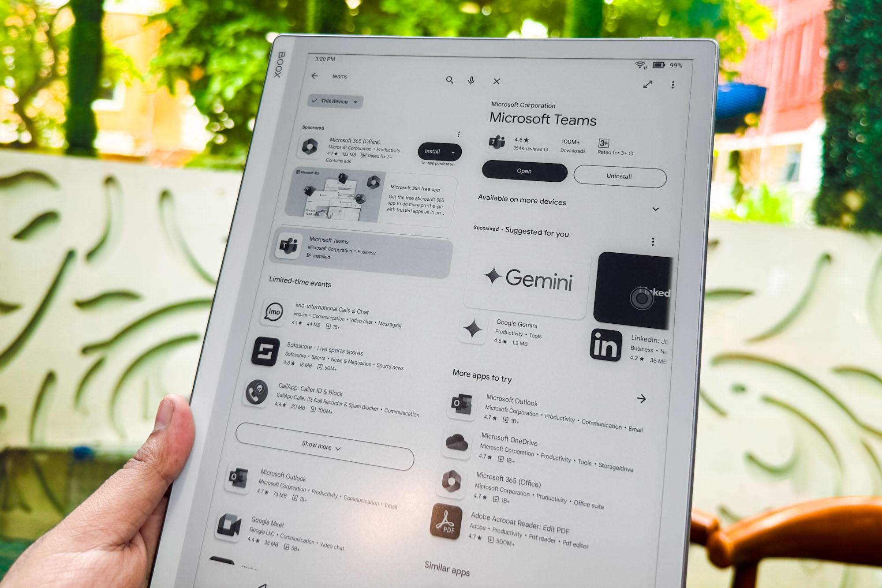Tap the search microphone icon
Viewport: 882px width, 588px height.
tap(469, 81)
